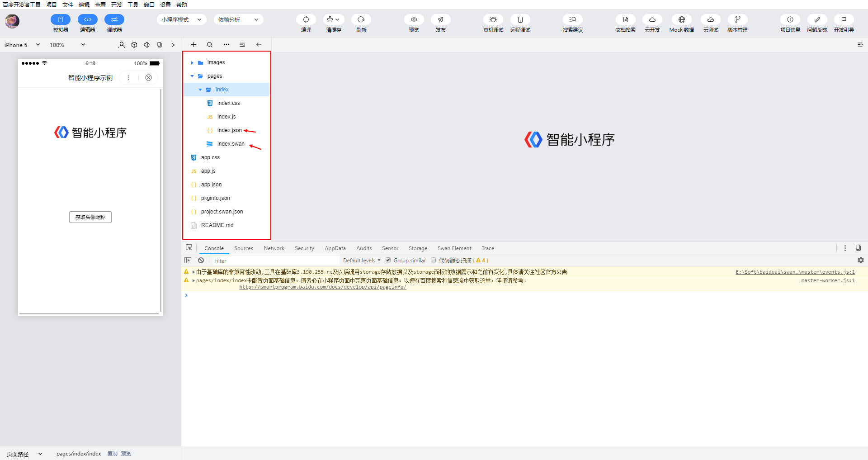Click the 发布 publish icon

(441, 19)
